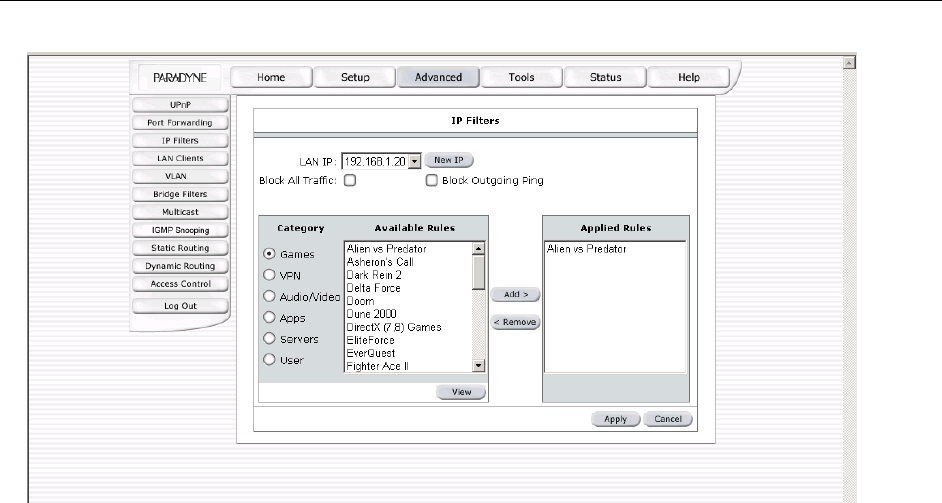Click Apply to save filters
The width and height of the screenshot is (942, 503).
click(615, 419)
